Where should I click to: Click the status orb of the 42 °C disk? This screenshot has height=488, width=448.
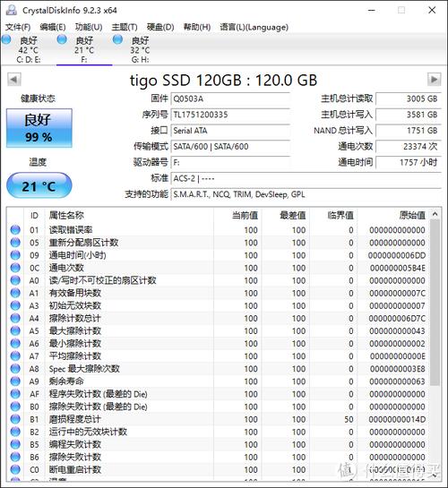pos(6,39)
